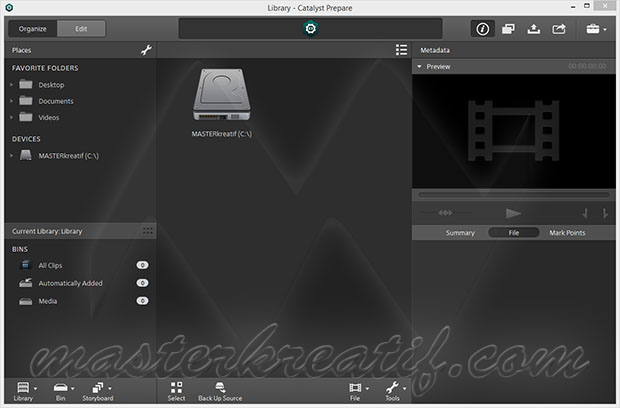Click the Metadata panel header
620x408 pixels.
coord(514,50)
